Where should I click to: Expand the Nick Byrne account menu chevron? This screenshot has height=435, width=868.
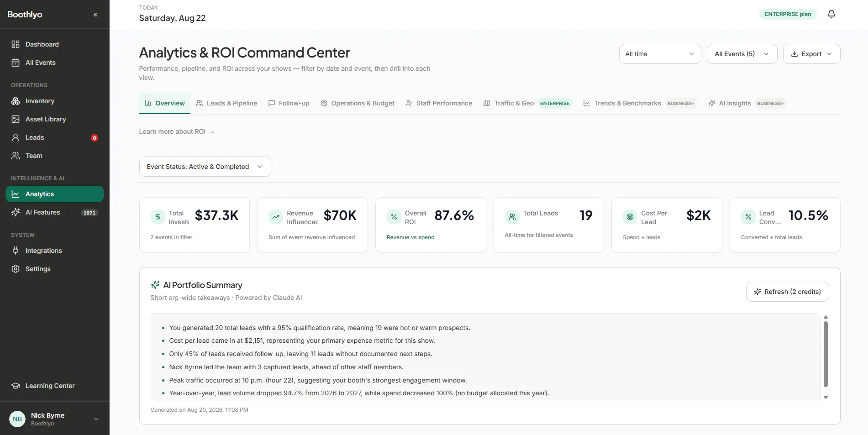(x=96, y=419)
